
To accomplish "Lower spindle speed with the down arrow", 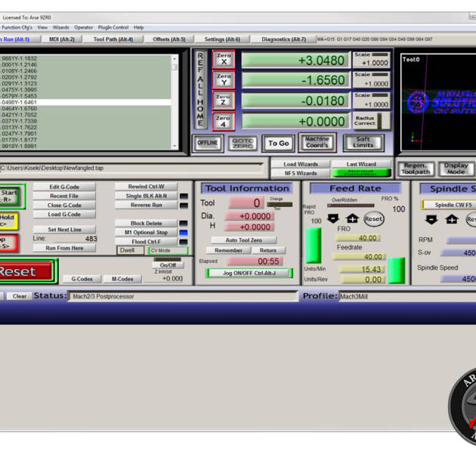I will click(x=431, y=220).
